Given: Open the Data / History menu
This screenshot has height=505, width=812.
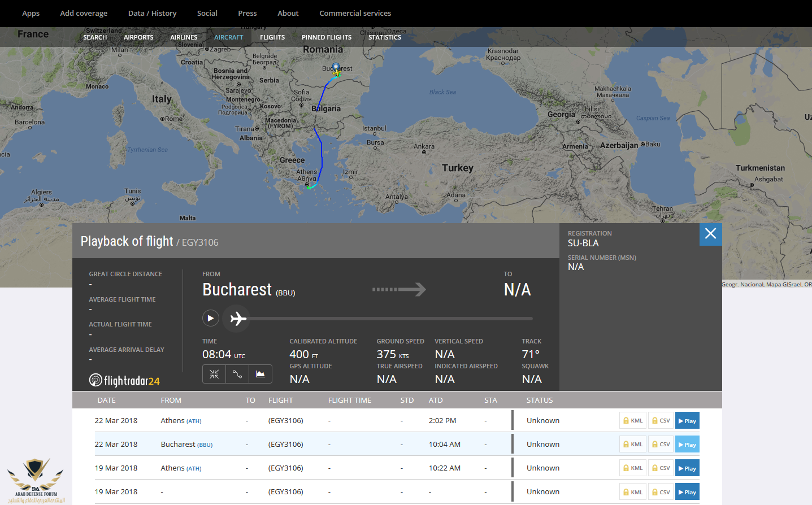Looking at the screenshot, I should point(152,13).
